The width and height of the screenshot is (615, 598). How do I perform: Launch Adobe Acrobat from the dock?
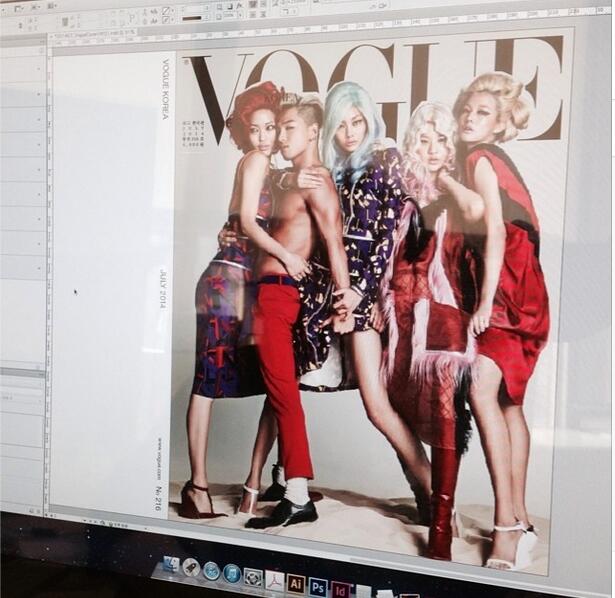point(274,581)
